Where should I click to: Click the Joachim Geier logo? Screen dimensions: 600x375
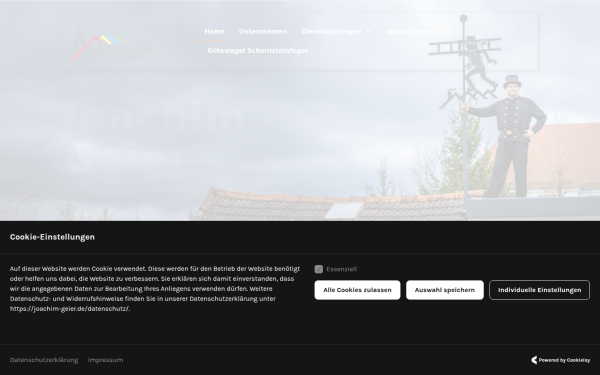tap(112, 42)
